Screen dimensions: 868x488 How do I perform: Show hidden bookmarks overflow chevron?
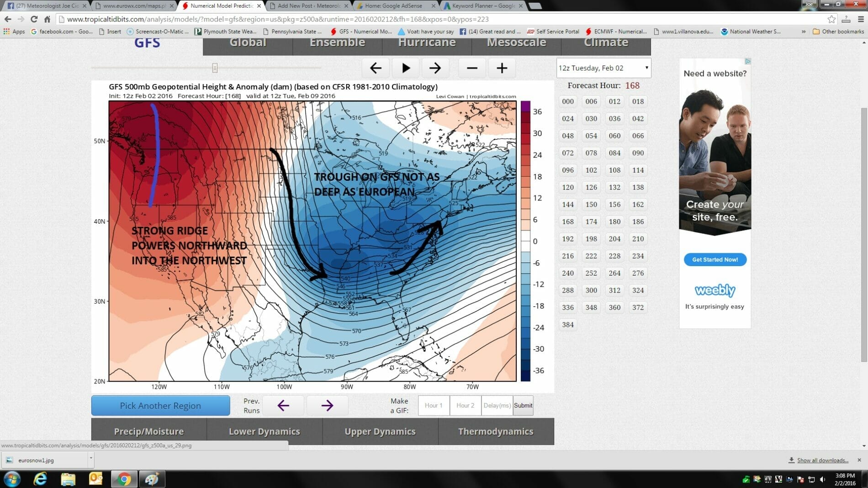[803, 31]
